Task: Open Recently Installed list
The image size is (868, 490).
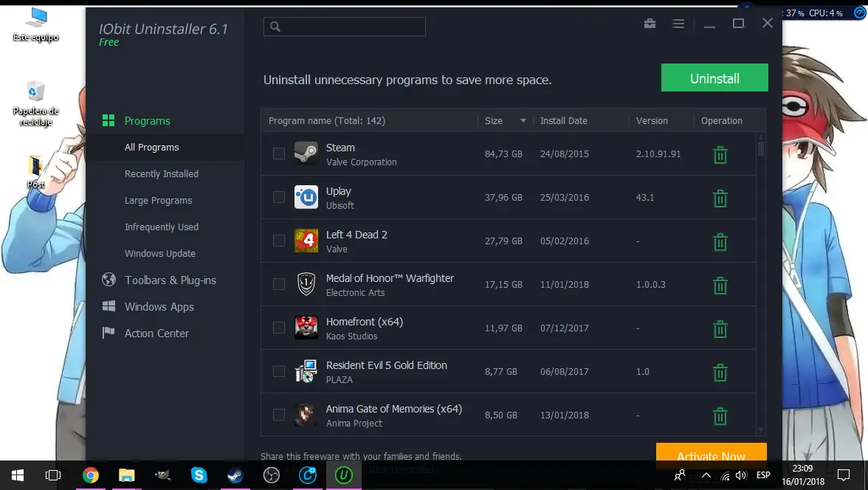Action: 162,174
